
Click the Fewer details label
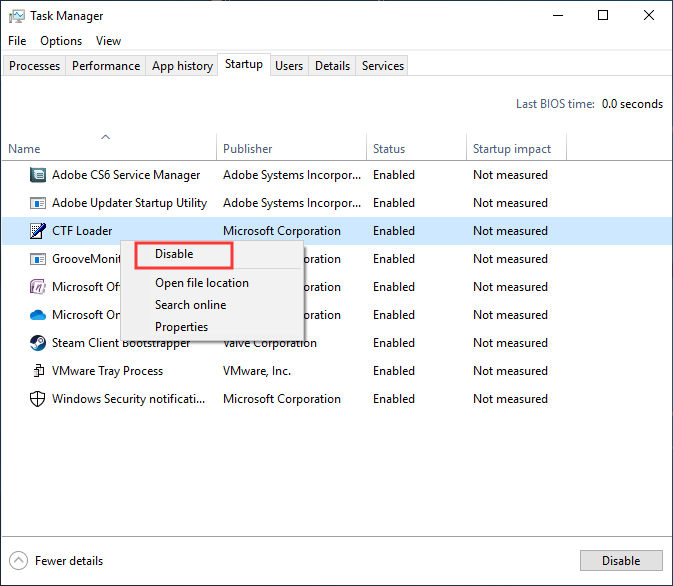pos(69,561)
